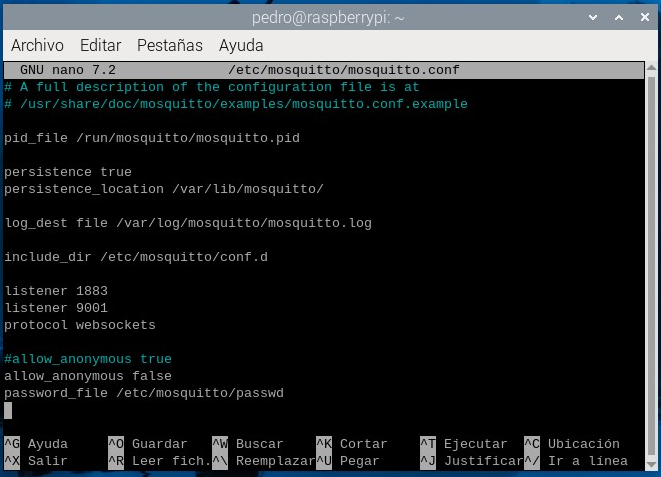Image resolution: width=661 pixels, height=477 pixels.
Task: Open the Archivo menu
Action: pyautogui.click(x=37, y=46)
